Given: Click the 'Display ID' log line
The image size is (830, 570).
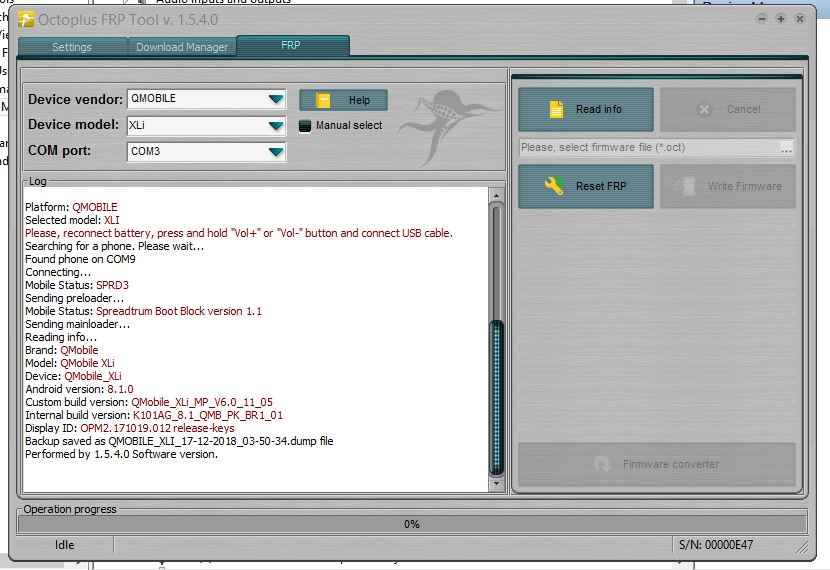Looking at the screenshot, I should [x=130, y=428].
